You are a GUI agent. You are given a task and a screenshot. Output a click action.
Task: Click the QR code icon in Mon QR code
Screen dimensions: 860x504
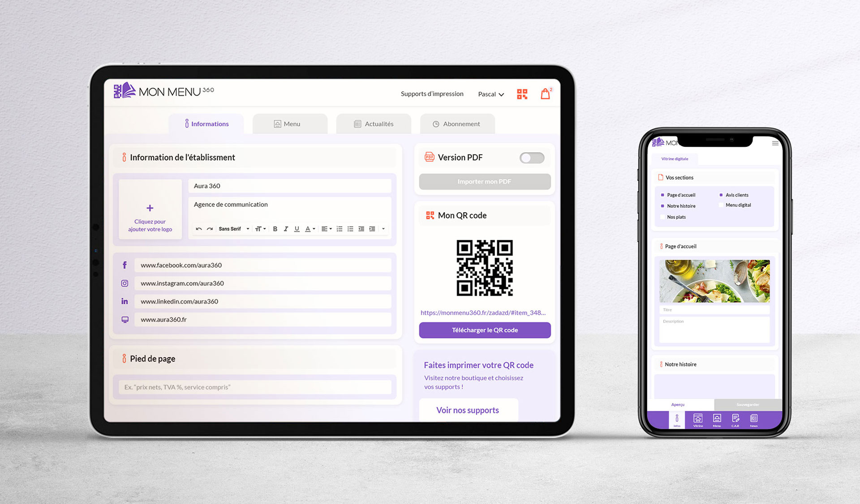click(429, 214)
